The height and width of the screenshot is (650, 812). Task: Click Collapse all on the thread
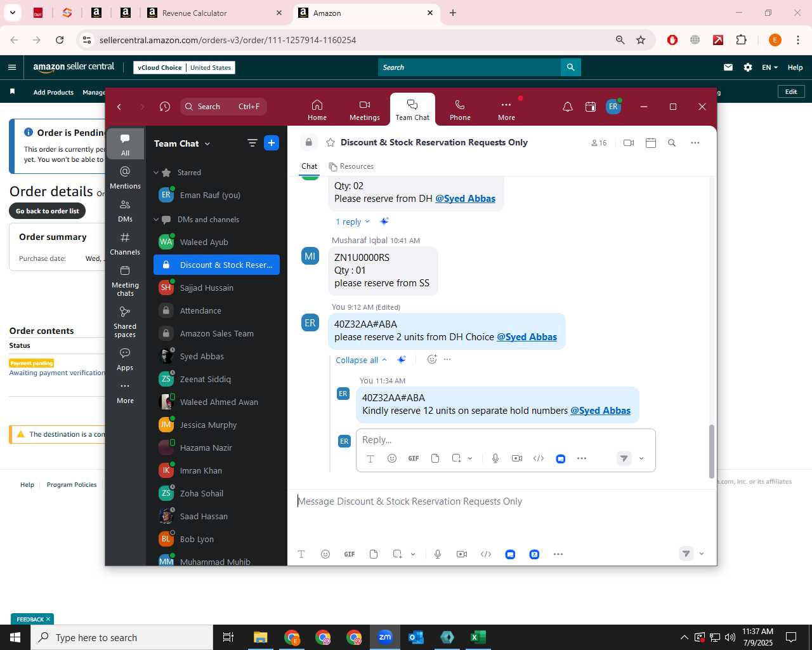[x=361, y=360]
